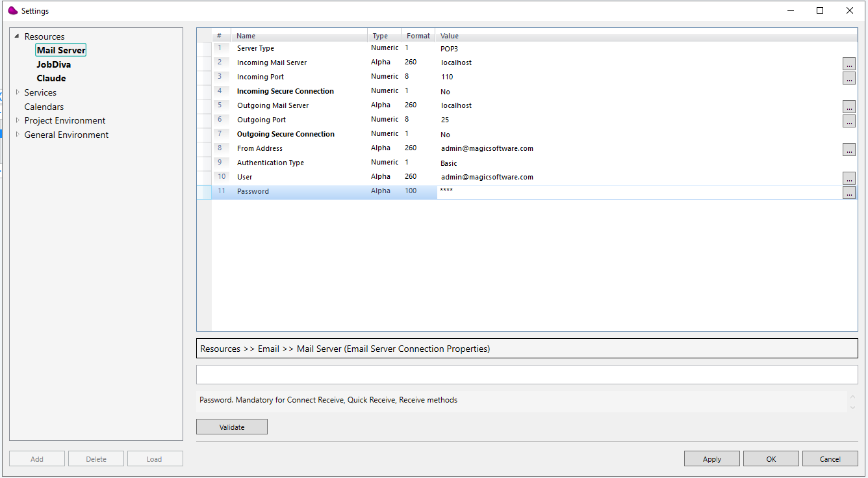Maximize the Settings window

820,10
